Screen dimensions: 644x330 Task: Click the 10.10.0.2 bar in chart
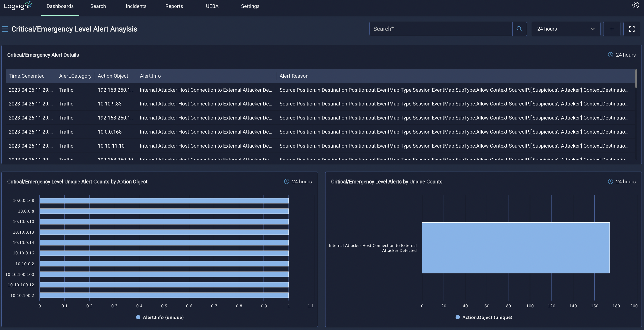(x=164, y=263)
